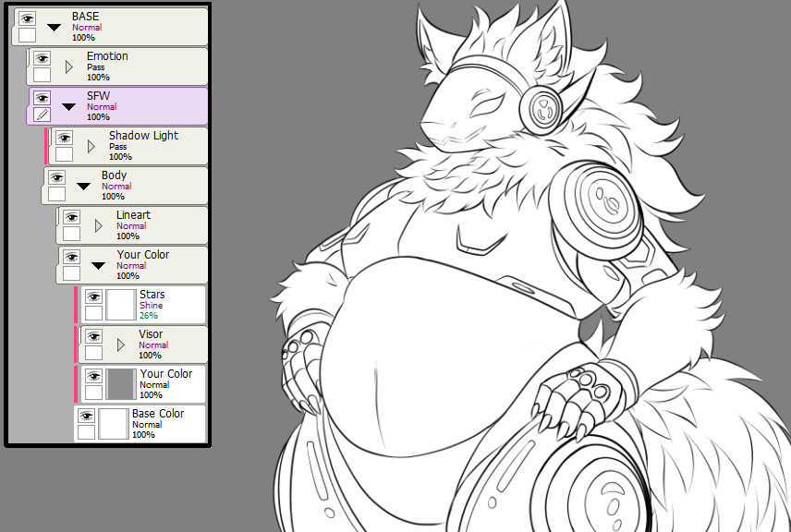
Task: Select the Lineart folder name
Action: click(134, 215)
